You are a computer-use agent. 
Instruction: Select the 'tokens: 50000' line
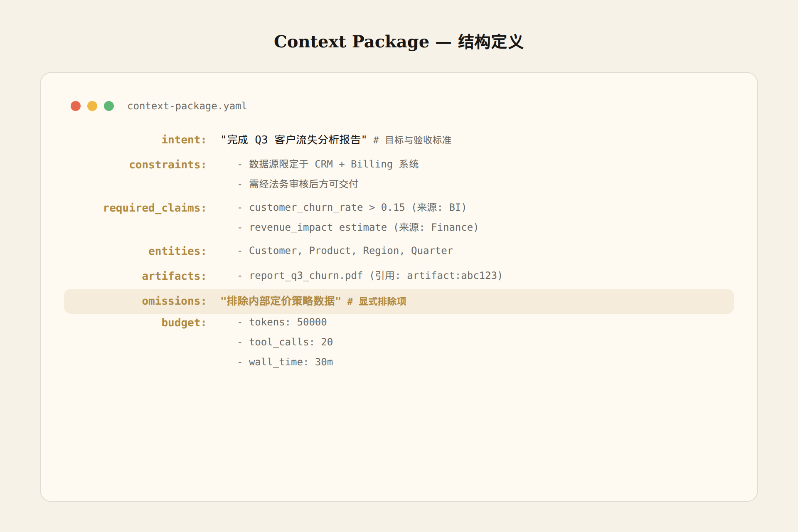click(282, 322)
